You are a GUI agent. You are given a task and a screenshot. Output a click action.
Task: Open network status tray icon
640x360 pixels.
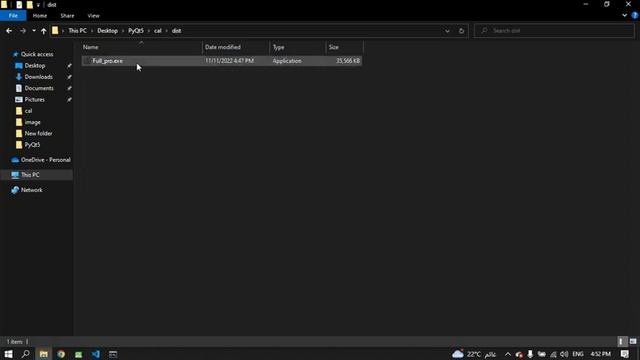553,354
